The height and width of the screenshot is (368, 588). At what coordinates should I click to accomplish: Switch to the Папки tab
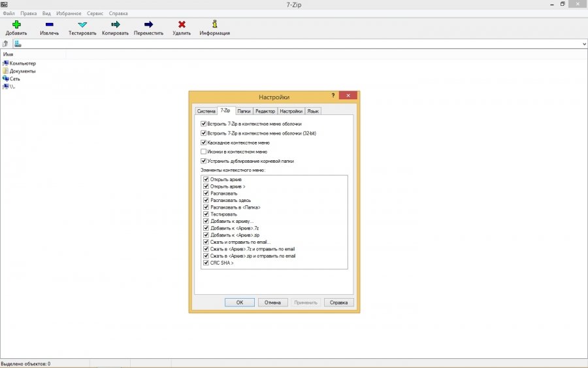[x=244, y=111]
